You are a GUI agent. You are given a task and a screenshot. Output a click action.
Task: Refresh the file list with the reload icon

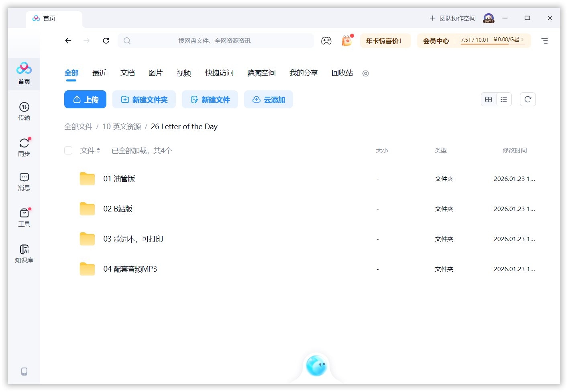click(x=527, y=99)
